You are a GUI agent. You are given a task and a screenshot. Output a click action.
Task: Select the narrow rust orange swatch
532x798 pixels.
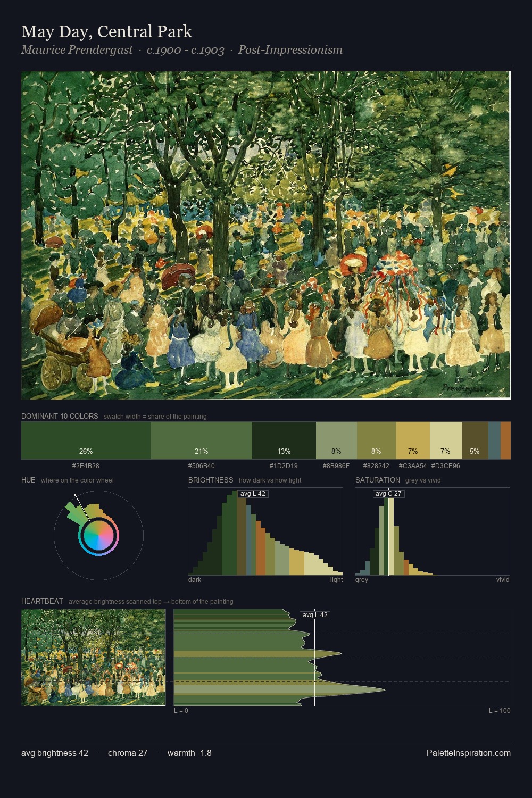tap(506, 440)
